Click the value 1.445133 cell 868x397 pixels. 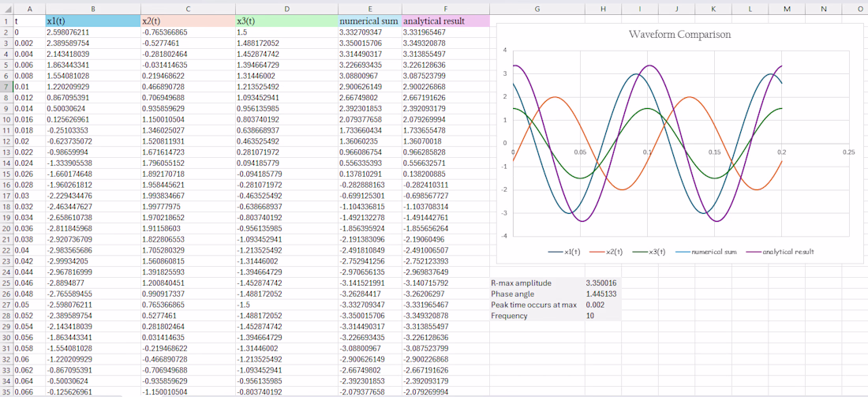pos(603,294)
